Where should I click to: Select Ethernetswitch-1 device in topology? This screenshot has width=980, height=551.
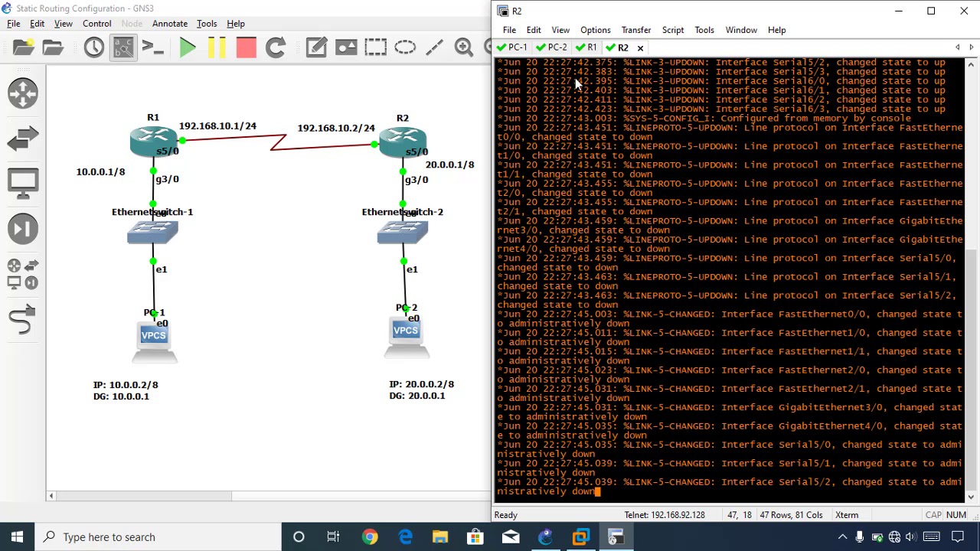152,233
